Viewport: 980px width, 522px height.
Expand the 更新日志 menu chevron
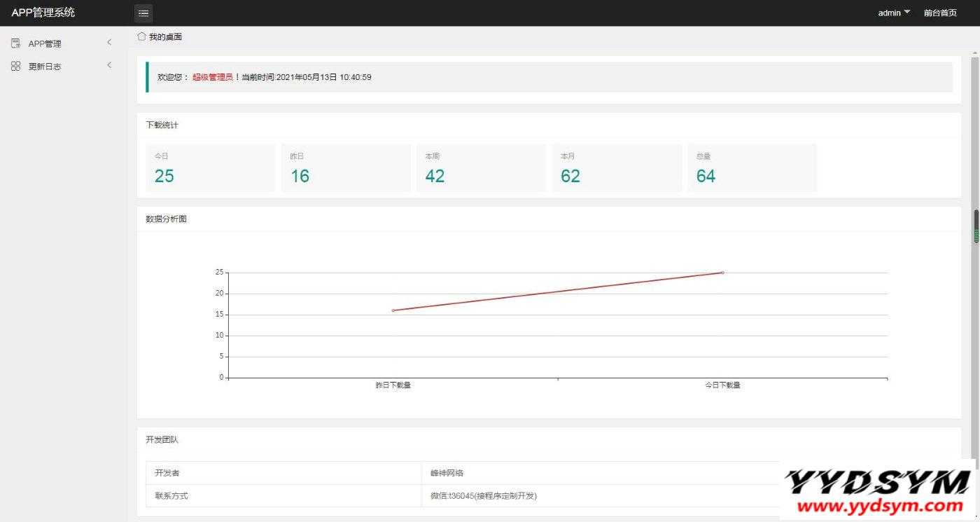click(109, 65)
